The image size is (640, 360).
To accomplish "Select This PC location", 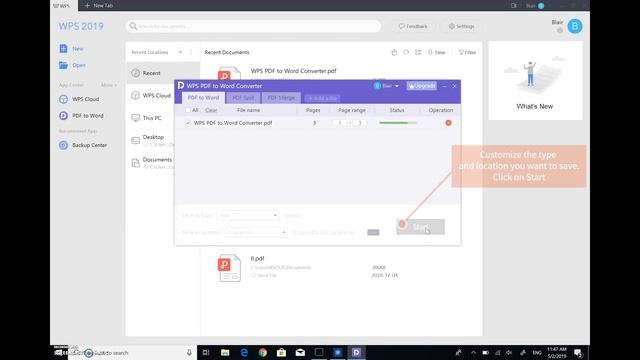I will [x=147, y=118].
